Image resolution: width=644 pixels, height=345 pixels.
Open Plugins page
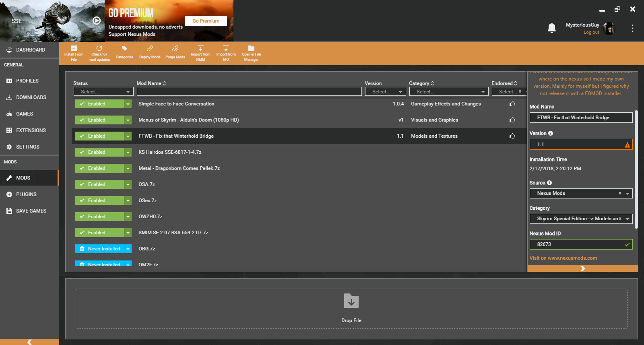[29, 194]
